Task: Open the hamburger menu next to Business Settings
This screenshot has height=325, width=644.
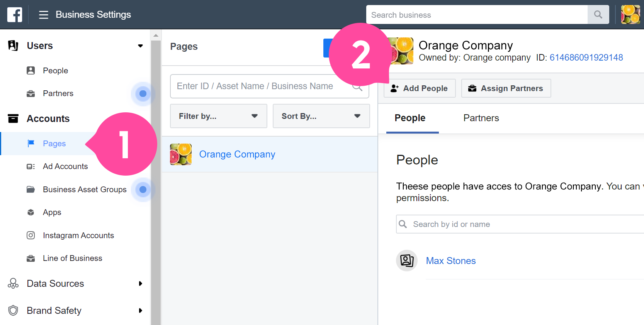Action: coord(44,15)
